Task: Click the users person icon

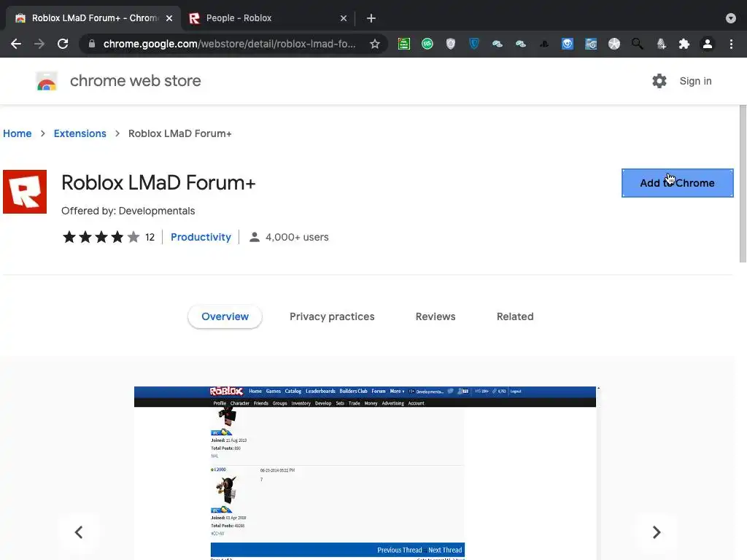Action: [x=255, y=237]
